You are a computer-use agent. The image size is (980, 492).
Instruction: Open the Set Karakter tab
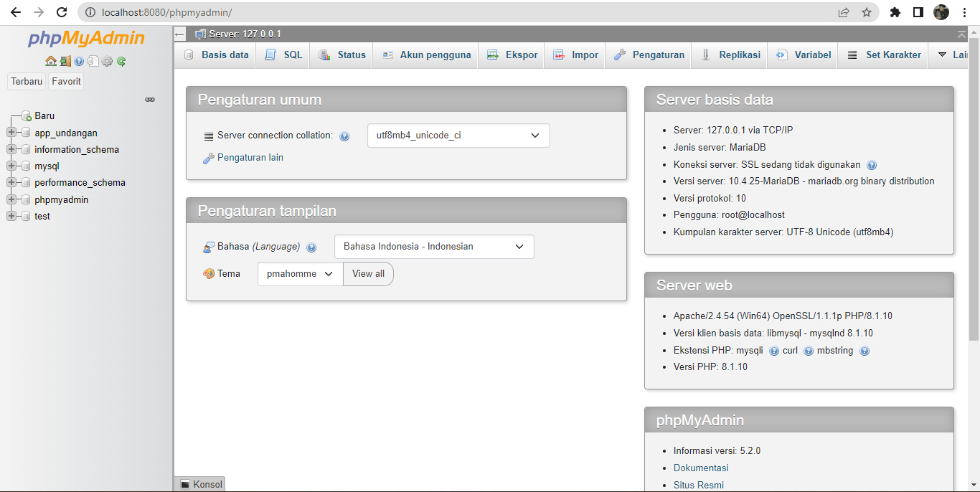(x=884, y=55)
